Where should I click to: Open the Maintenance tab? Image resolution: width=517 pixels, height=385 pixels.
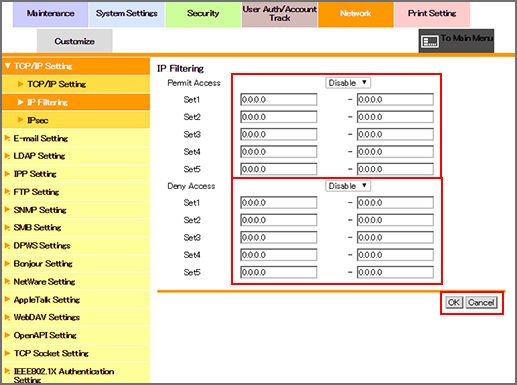point(50,14)
